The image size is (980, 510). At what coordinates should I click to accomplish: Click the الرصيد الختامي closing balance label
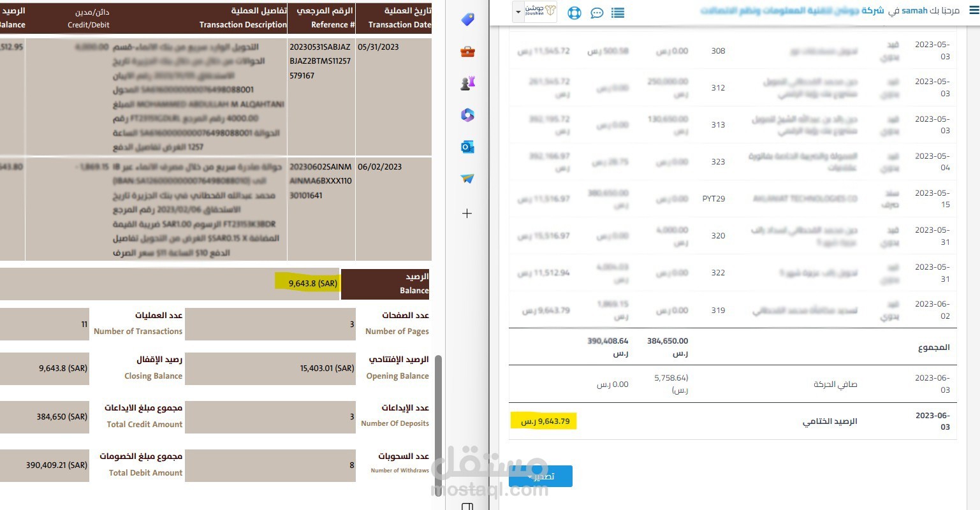coord(830,421)
